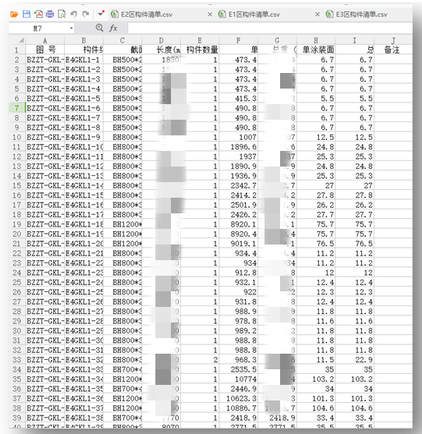This screenshot has height=434, width=422.
Task: Click the Save icon in the toolbar
Action: [26, 14]
